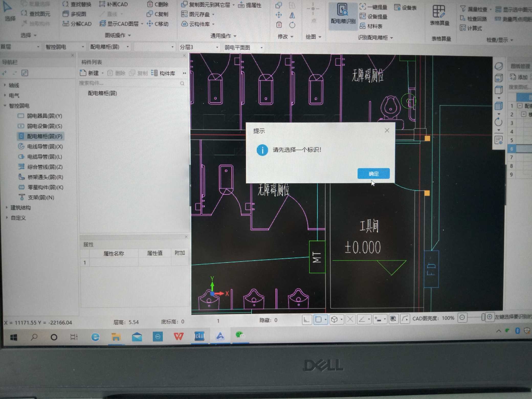Click the delete trash icon in 修改 group
The height and width of the screenshot is (399, 532).
point(279,25)
